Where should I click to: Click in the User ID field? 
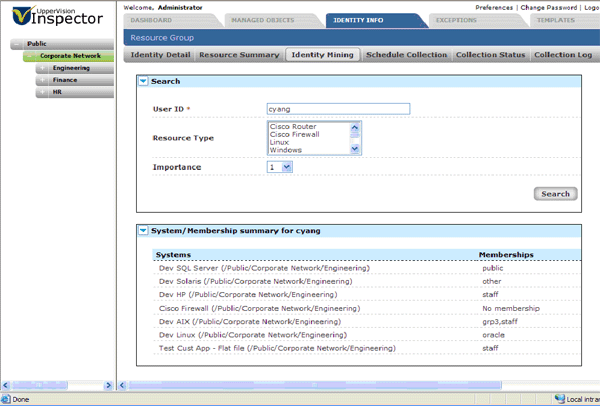(338, 109)
